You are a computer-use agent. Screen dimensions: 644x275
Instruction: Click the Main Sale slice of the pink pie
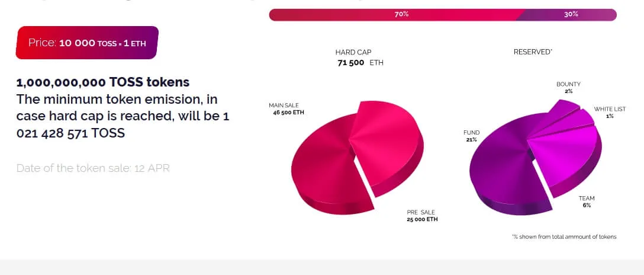324,164
